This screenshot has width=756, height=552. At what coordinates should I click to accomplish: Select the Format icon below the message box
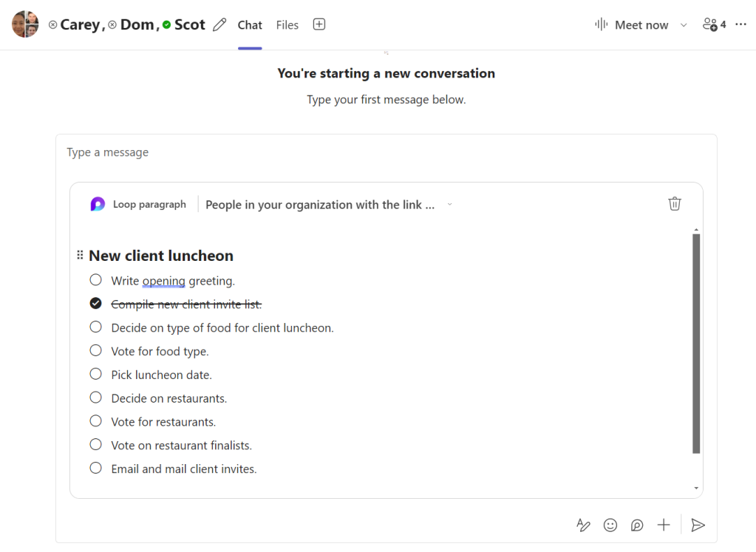tap(583, 525)
